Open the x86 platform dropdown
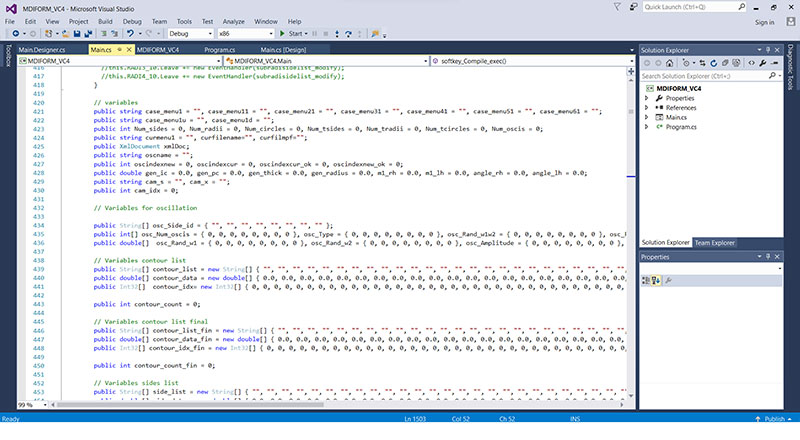The height and width of the screenshot is (440, 800). (246, 34)
